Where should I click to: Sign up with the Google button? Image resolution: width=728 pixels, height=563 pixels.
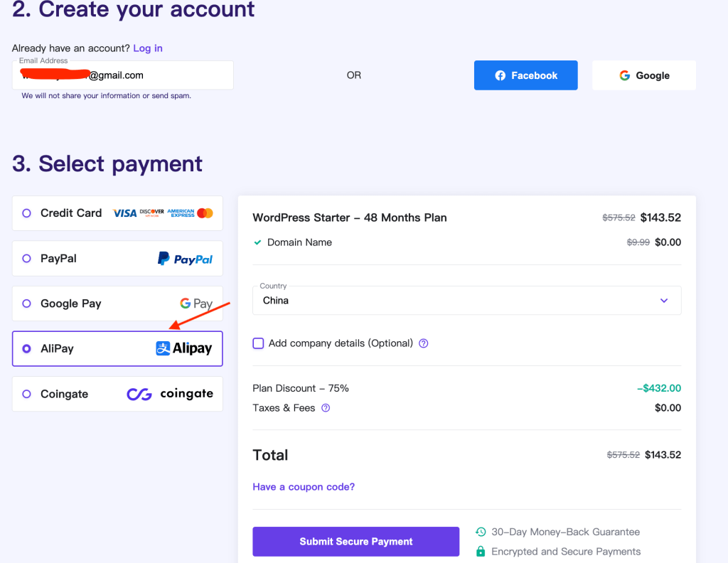(644, 75)
